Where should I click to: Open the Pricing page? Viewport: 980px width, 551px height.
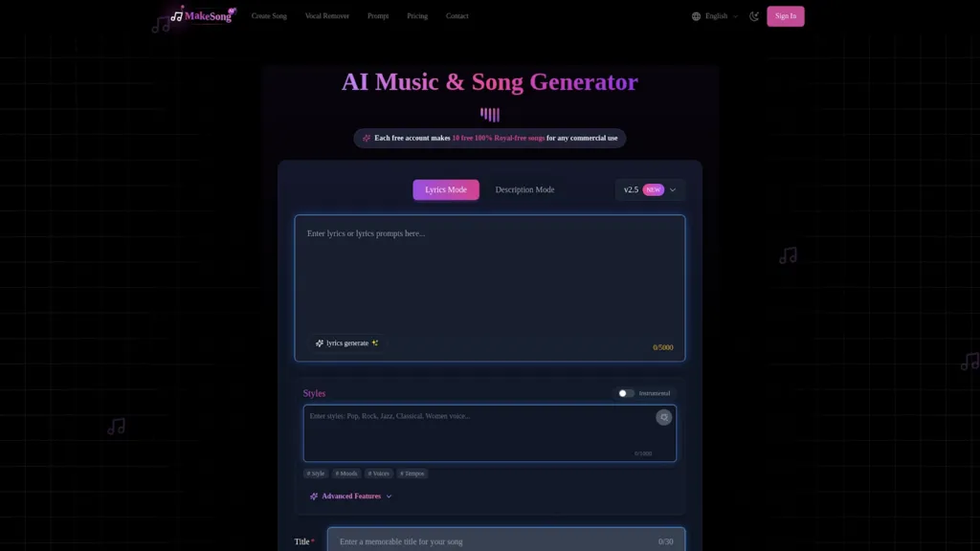point(417,16)
